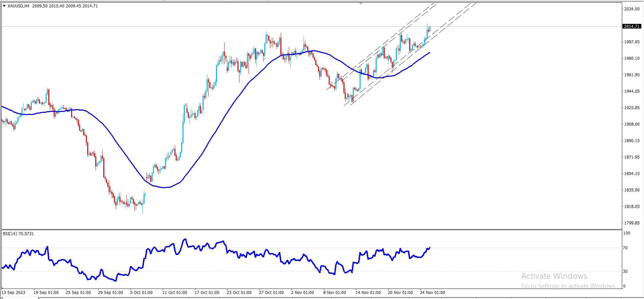Image resolution: width=644 pixels, height=299 pixels.
Task: Click the 1980.10 price scale label
Action: coord(632,58)
